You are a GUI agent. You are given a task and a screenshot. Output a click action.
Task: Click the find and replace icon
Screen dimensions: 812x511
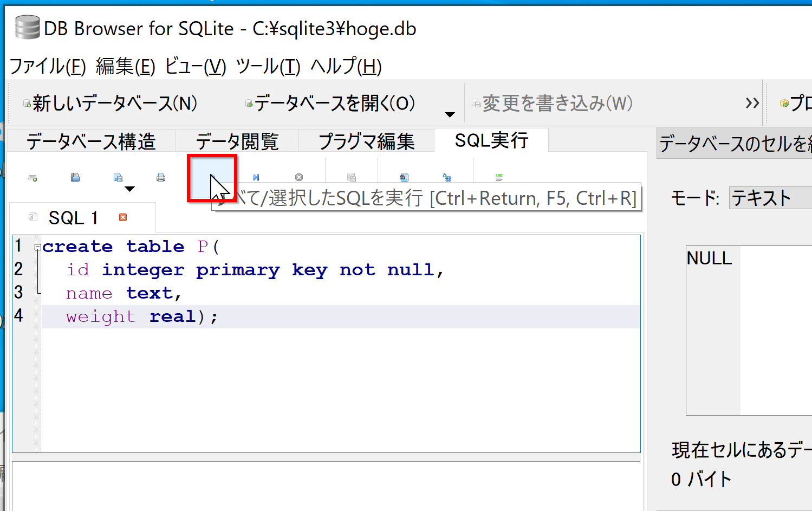coord(446,177)
